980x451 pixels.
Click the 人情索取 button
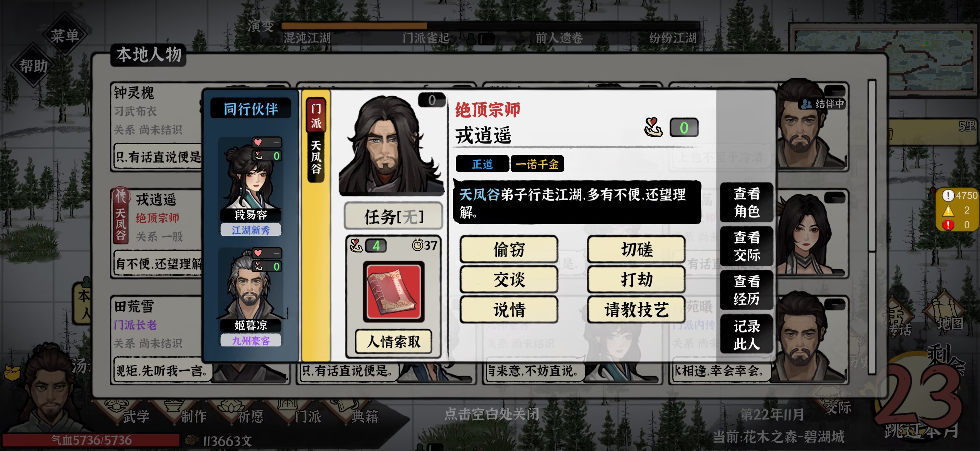(x=393, y=341)
